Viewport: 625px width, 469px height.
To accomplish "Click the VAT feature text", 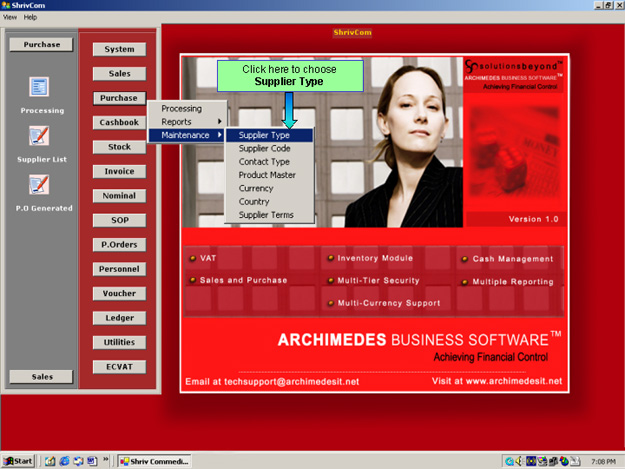I will click(x=208, y=258).
